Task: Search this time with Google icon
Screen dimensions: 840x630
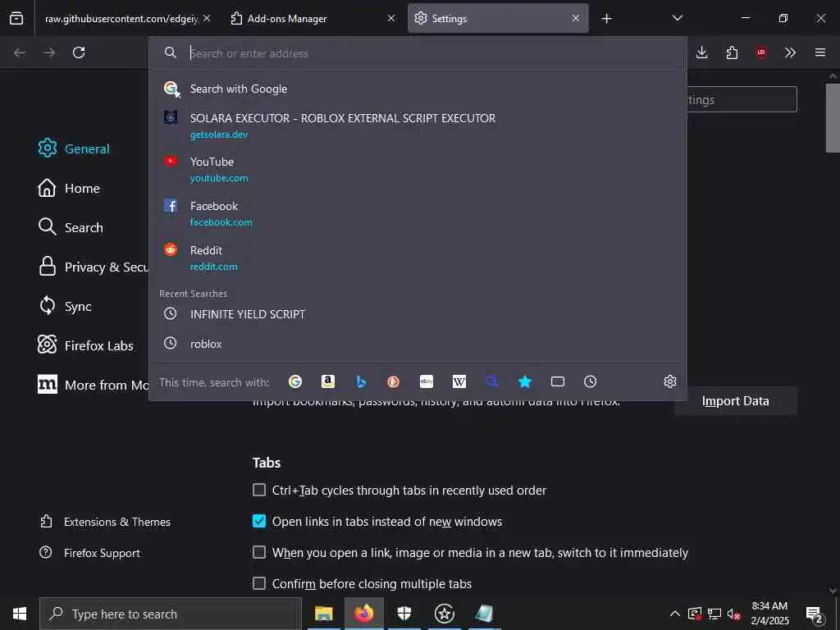Action: click(295, 381)
